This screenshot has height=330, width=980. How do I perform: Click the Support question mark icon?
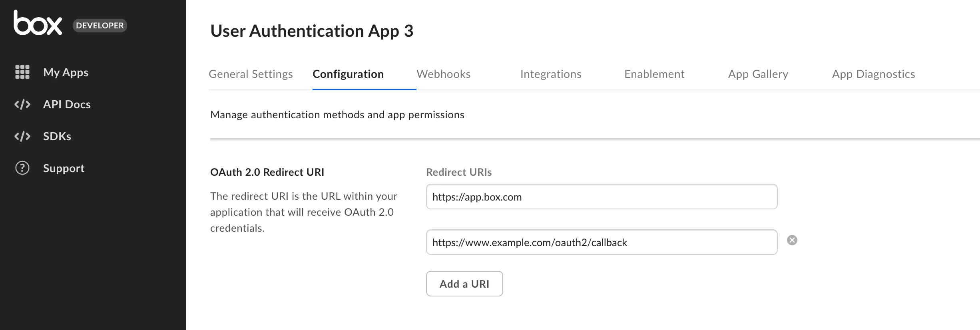pyautogui.click(x=22, y=168)
